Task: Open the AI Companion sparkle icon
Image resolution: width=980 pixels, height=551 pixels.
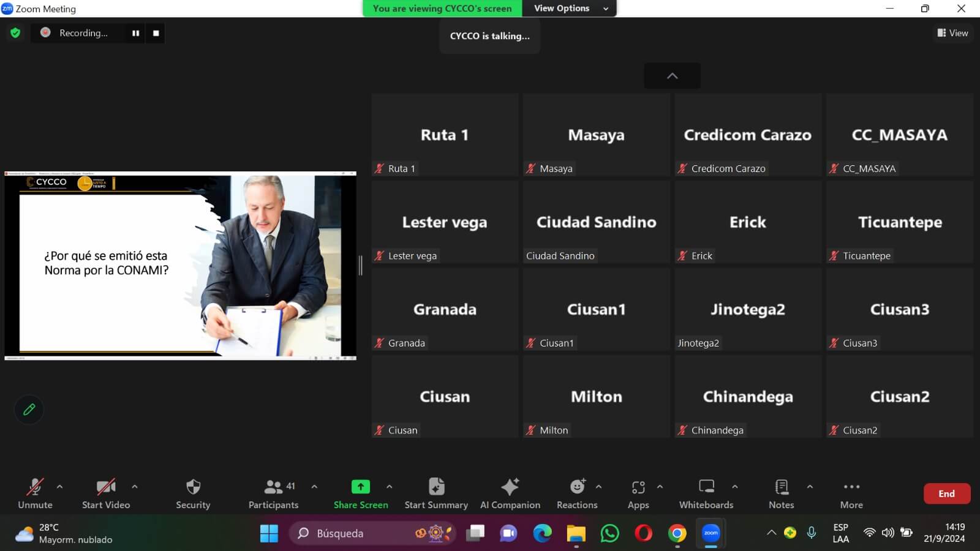Action: (510, 487)
